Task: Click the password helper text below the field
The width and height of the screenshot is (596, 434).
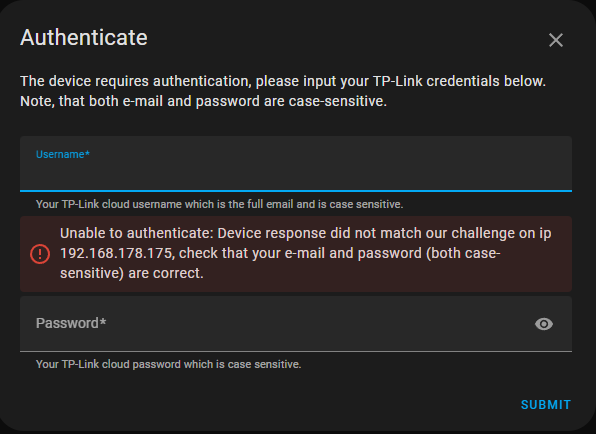Action: click(x=168, y=364)
